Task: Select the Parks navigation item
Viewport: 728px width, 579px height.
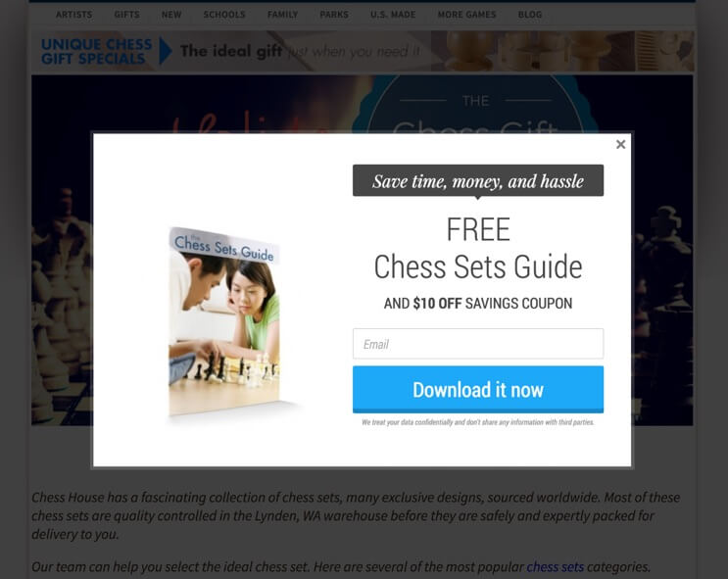Action: pyautogui.click(x=334, y=15)
